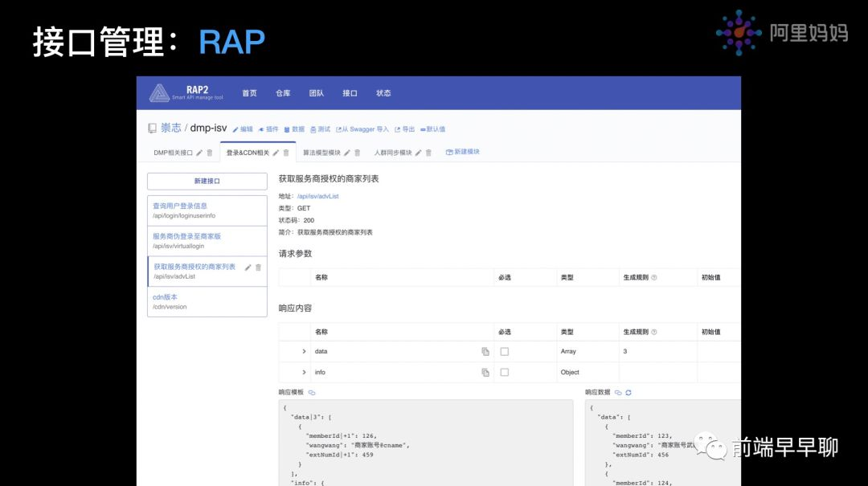
Task: Click the 默认值 link
Action: (433, 129)
